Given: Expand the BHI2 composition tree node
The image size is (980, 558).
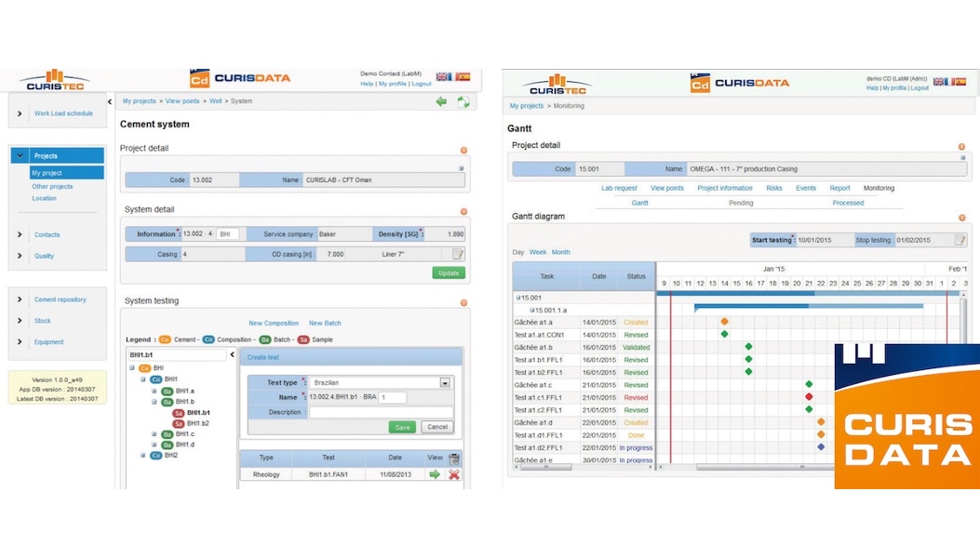Looking at the screenshot, I should pos(143,456).
